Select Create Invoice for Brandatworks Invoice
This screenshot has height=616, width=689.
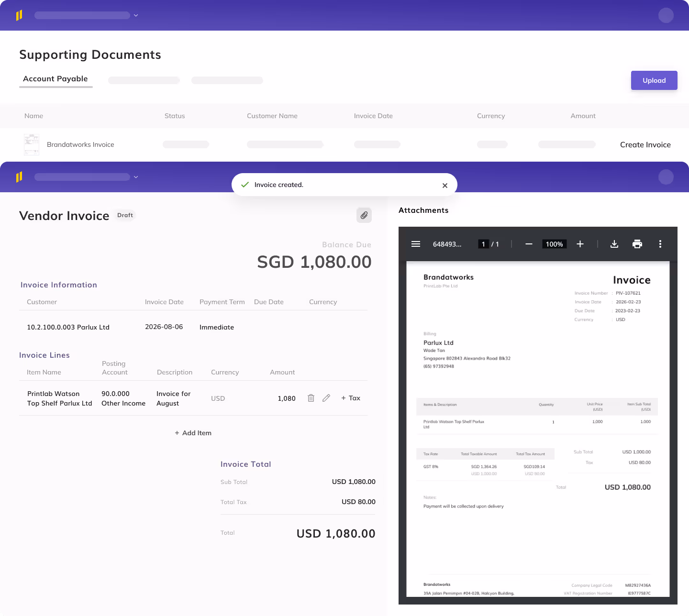pyautogui.click(x=645, y=144)
